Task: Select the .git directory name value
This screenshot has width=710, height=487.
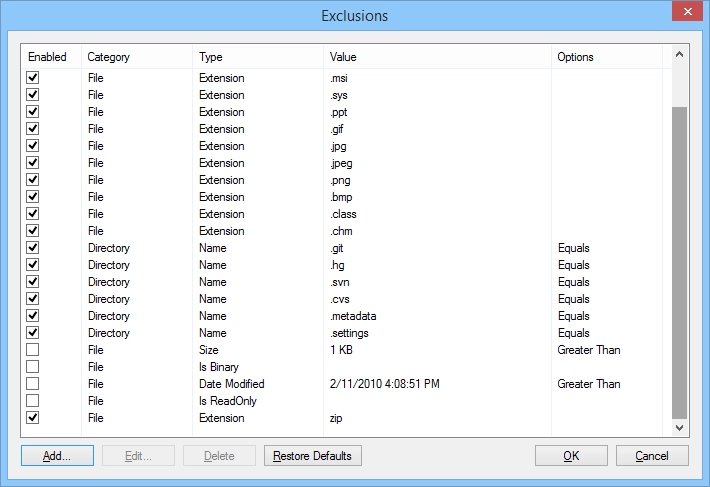Action: (x=337, y=248)
